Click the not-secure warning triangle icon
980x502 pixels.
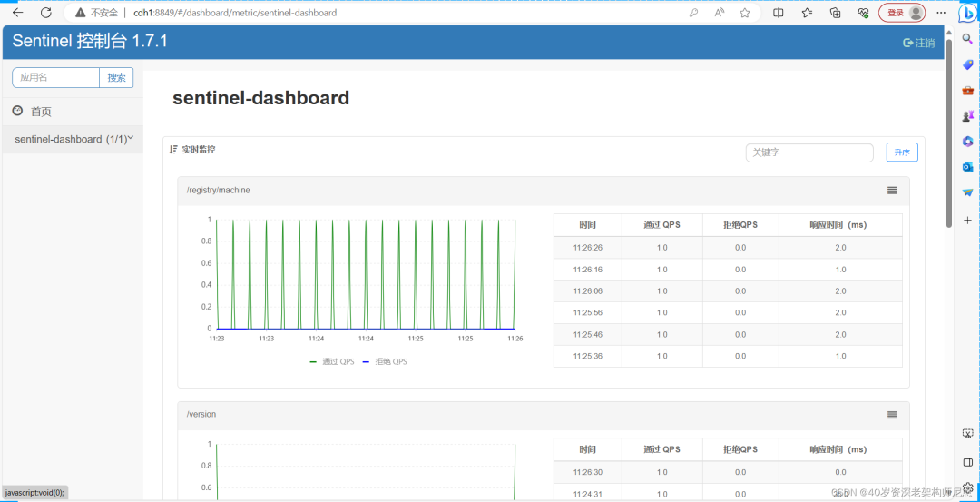pyautogui.click(x=80, y=13)
